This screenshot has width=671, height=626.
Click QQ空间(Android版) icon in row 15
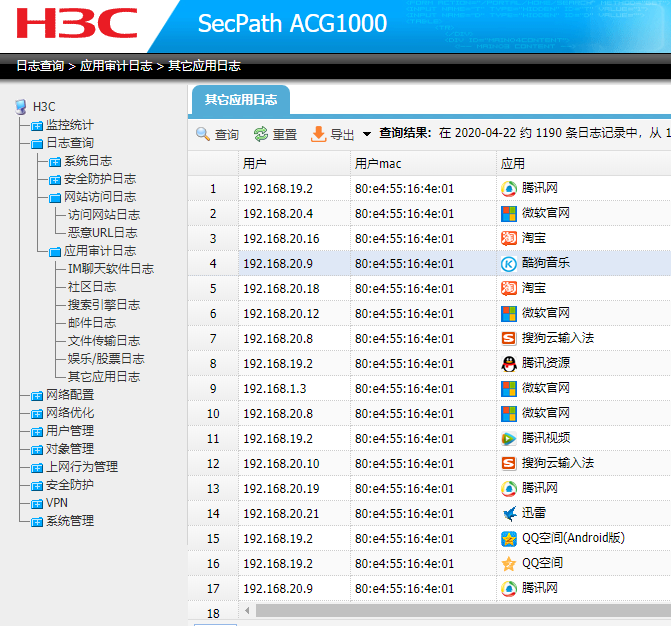(509, 539)
